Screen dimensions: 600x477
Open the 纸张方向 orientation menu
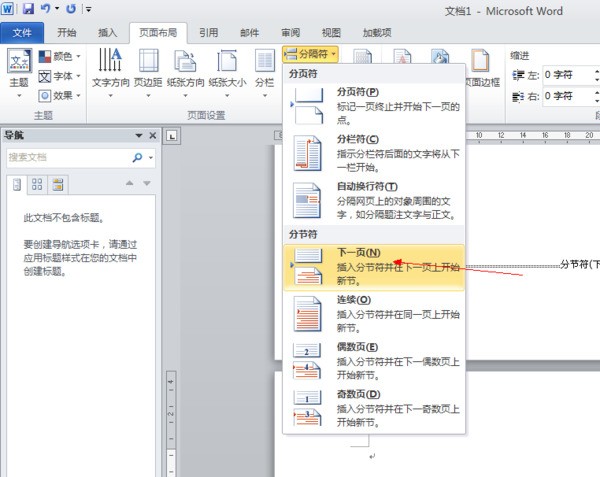tap(186, 73)
